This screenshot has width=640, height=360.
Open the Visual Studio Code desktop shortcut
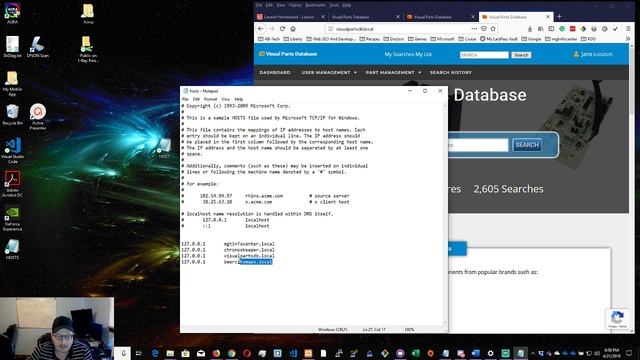12,150
